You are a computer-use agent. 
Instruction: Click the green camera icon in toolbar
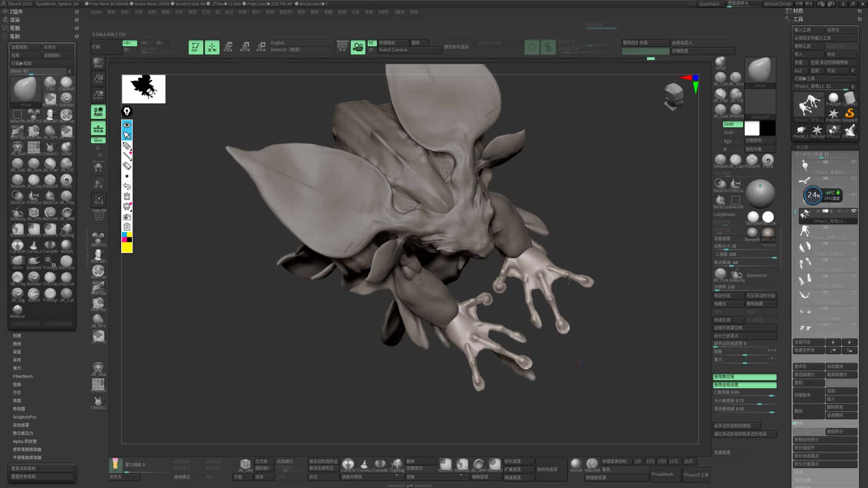coord(358,47)
